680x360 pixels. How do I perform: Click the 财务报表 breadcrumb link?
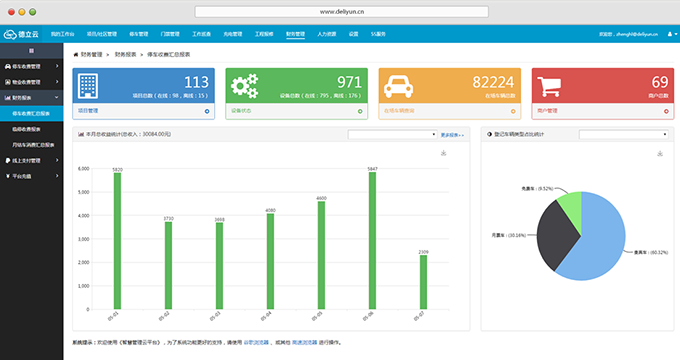click(x=125, y=55)
